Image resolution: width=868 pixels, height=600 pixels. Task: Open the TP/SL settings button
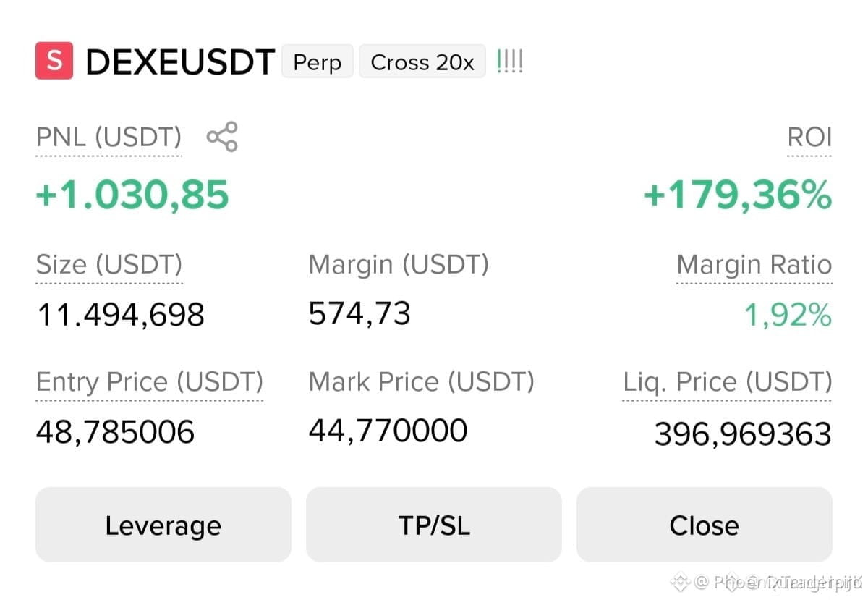[434, 525]
